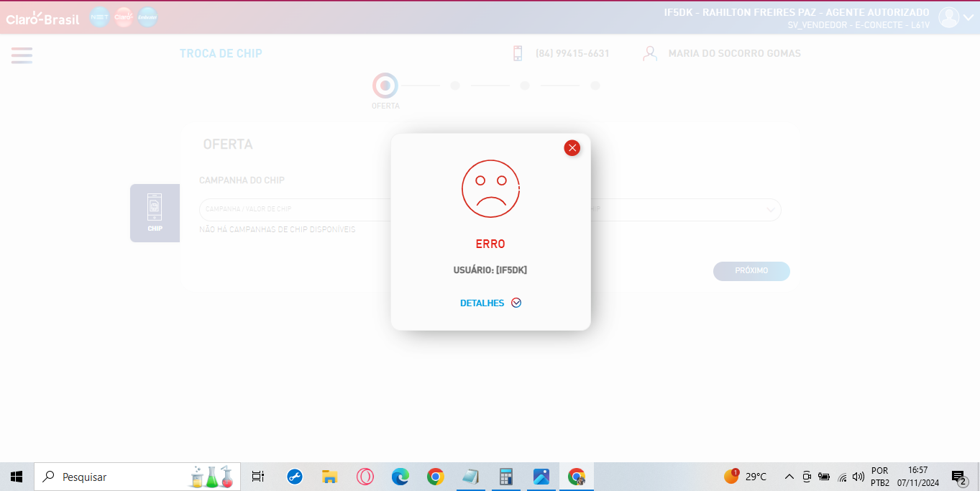Open Opera browser from the taskbar
Image resolution: width=980 pixels, height=491 pixels.
coord(365,477)
